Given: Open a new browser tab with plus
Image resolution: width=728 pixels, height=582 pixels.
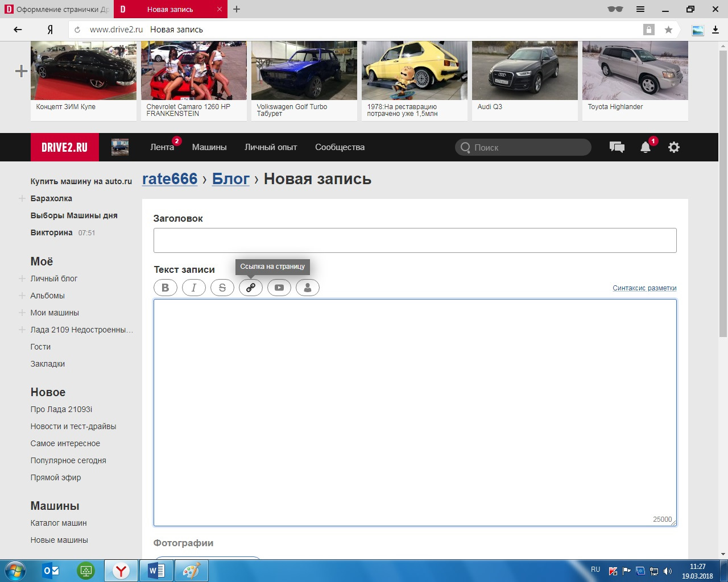Looking at the screenshot, I should (x=237, y=9).
